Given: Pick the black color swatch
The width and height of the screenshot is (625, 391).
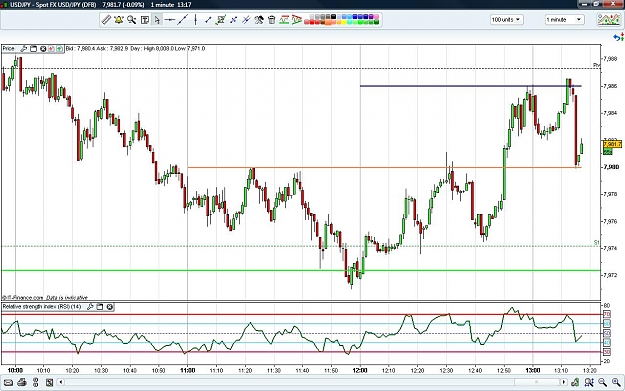Looking at the screenshot, I should point(333,16).
